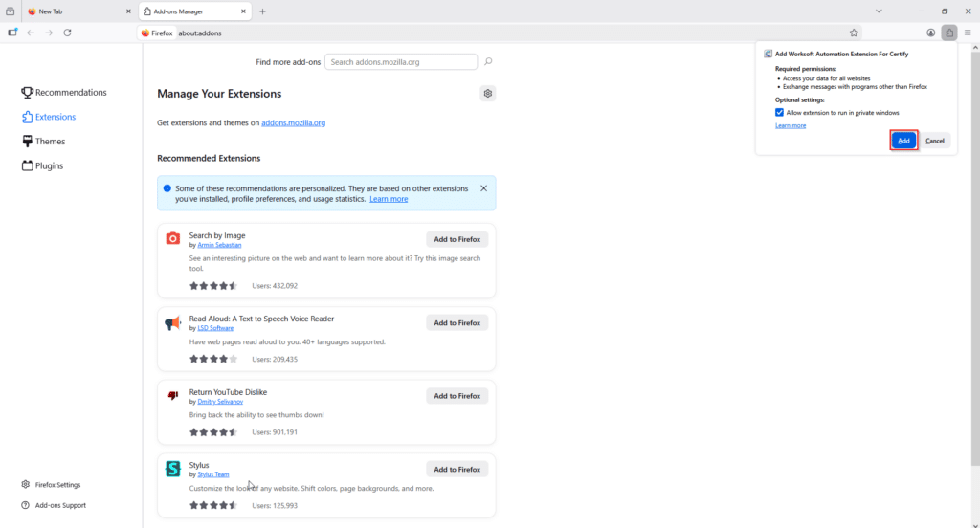Click the info icon in recommendations notice
980x528 pixels.
coord(167,188)
